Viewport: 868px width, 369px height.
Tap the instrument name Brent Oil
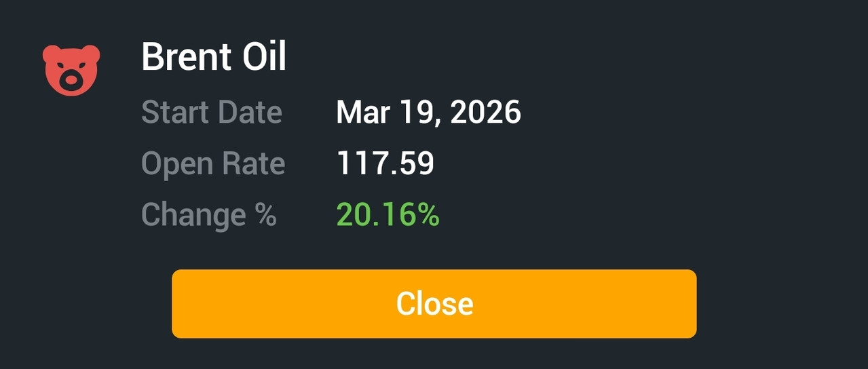[214, 57]
